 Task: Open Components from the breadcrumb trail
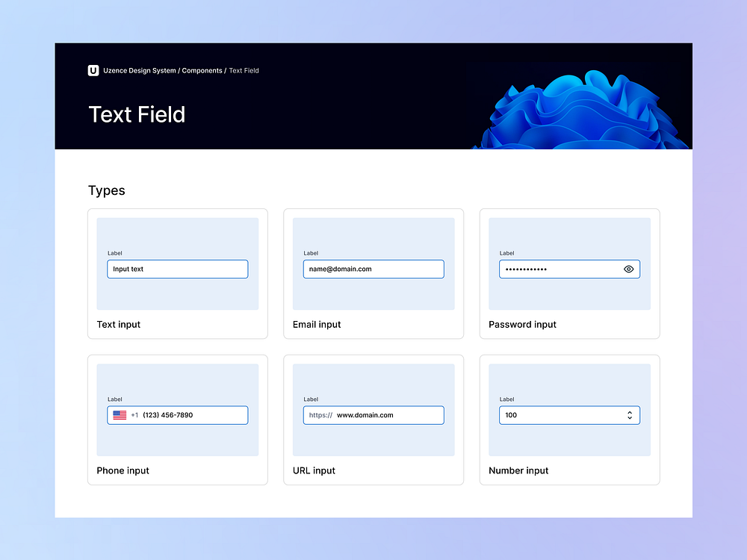point(202,70)
